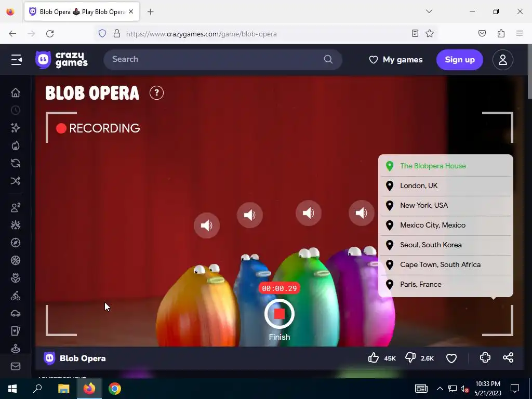Viewport: 532px width, 399px height.
Task: Select The Blobpera House location
Action: (445, 166)
